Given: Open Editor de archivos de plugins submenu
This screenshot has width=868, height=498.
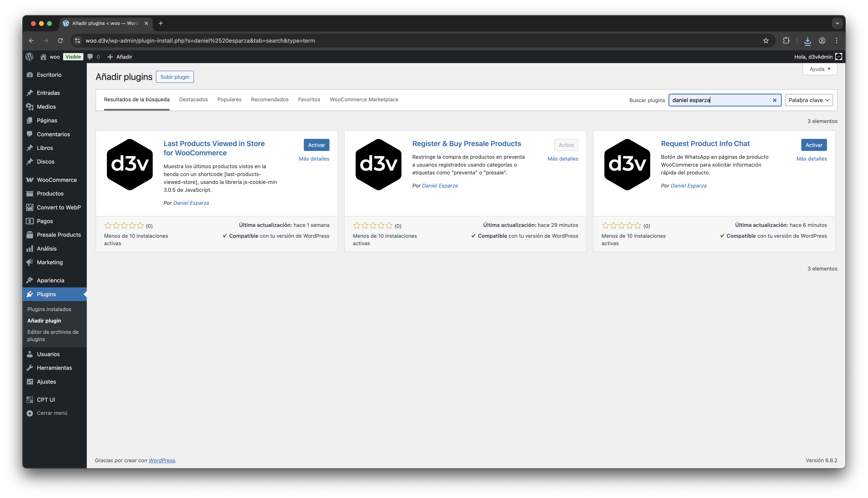Looking at the screenshot, I should pyautogui.click(x=53, y=336).
